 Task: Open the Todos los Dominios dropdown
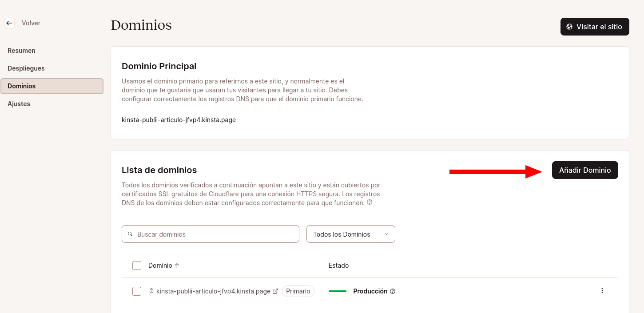tap(350, 234)
